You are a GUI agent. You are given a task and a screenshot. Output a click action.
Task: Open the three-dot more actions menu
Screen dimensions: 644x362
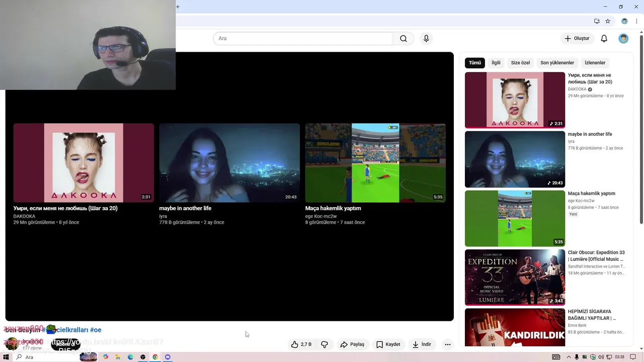point(447,344)
